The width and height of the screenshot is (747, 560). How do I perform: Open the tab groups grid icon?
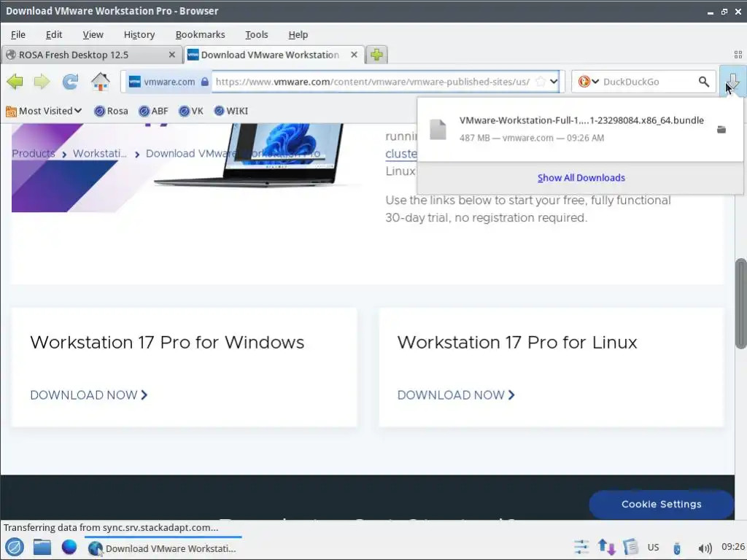point(738,55)
